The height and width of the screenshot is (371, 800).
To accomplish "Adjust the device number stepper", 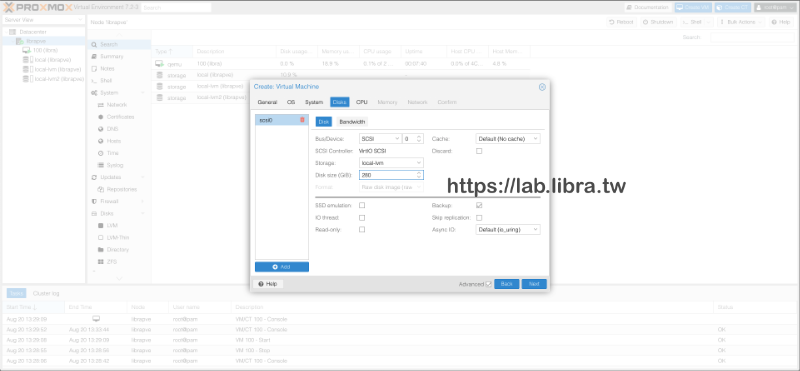I will click(x=419, y=138).
